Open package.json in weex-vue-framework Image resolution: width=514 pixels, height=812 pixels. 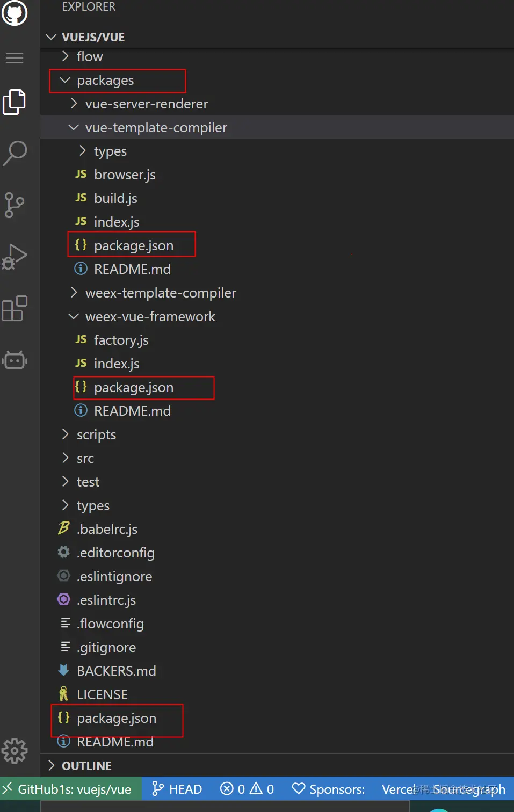tap(277, 387)
